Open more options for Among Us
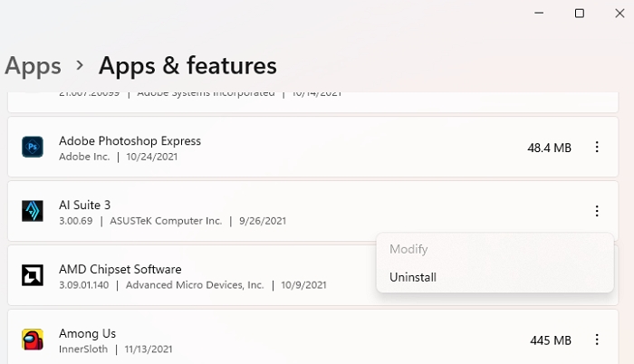The width and height of the screenshot is (634, 364). click(597, 340)
